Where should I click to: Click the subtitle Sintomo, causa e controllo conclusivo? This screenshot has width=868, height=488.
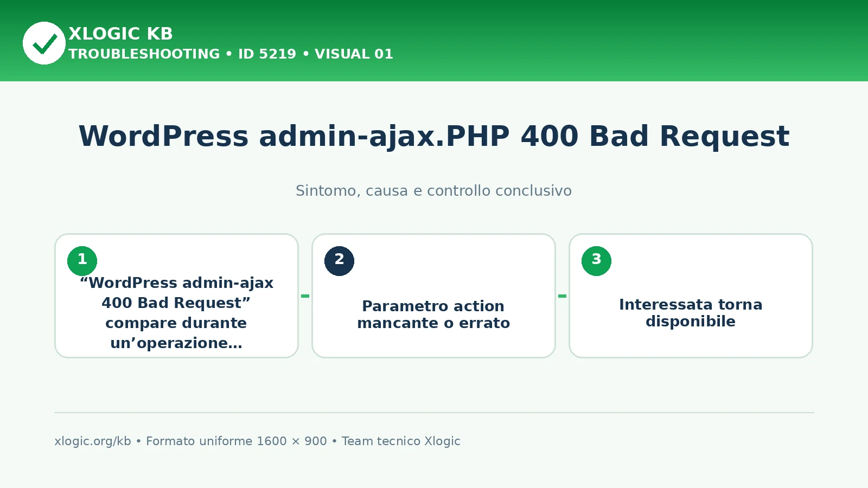(x=434, y=191)
